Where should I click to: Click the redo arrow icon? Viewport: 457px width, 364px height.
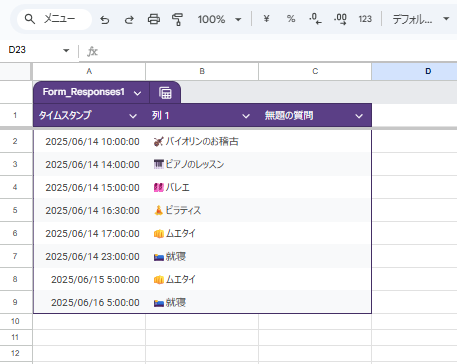pyautogui.click(x=129, y=20)
